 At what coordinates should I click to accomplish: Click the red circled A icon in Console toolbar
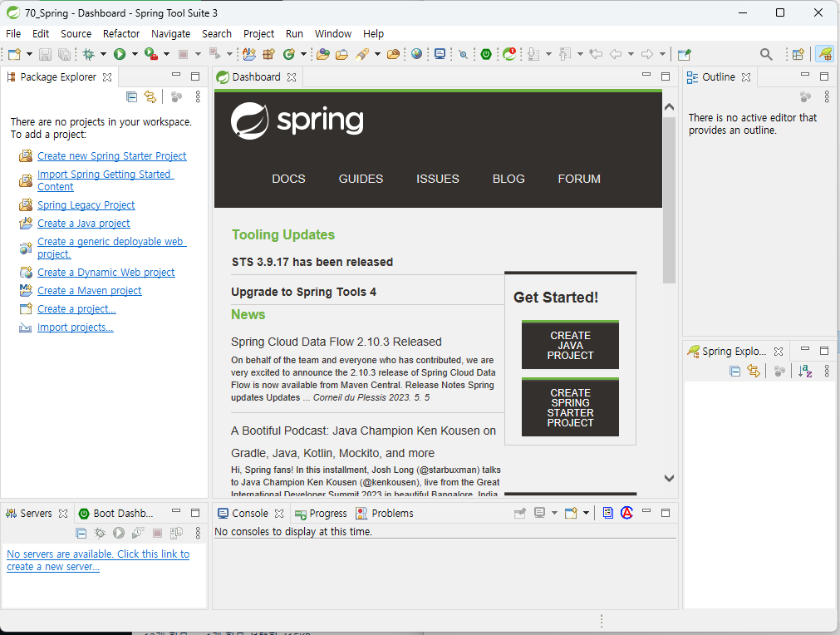(x=626, y=513)
